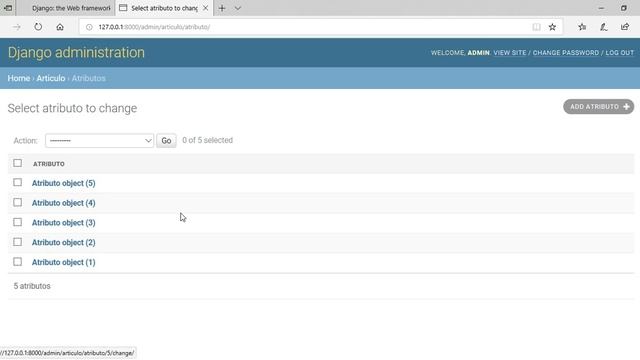This screenshot has height=360, width=640.
Task: Close the Select atributo tab
Action: (206, 8)
